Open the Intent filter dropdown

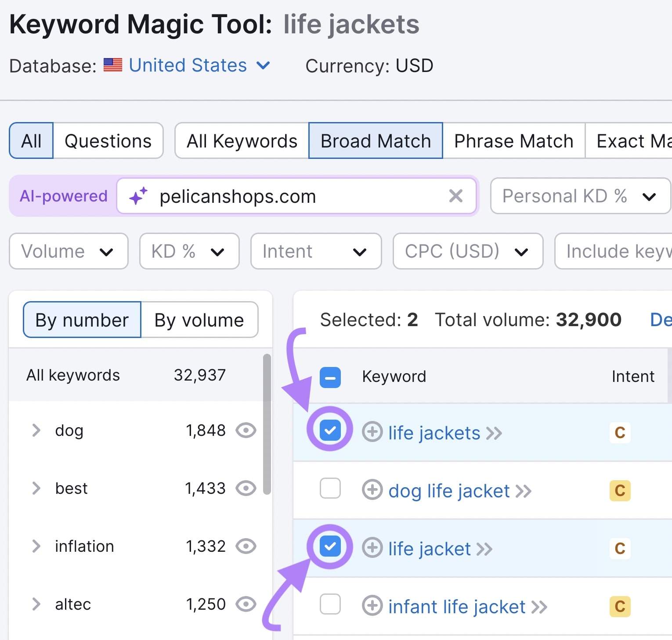[x=316, y=251]
